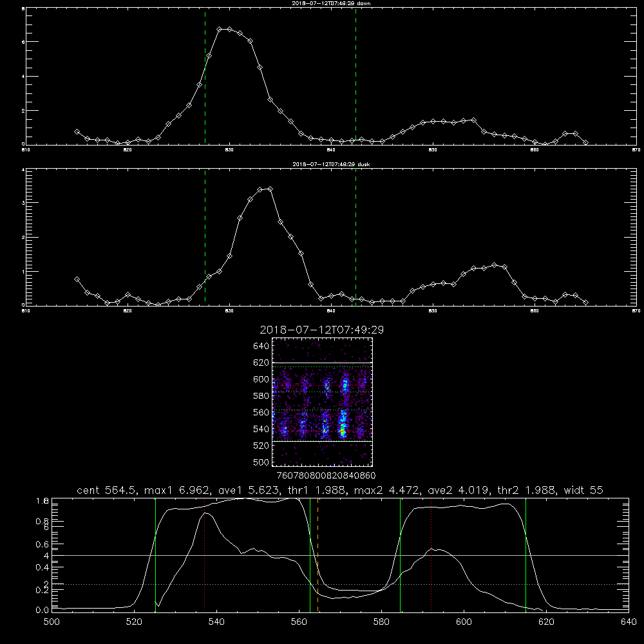
Task: Click the peak data point of the dusk plot
Action: (x=270, y=189)
